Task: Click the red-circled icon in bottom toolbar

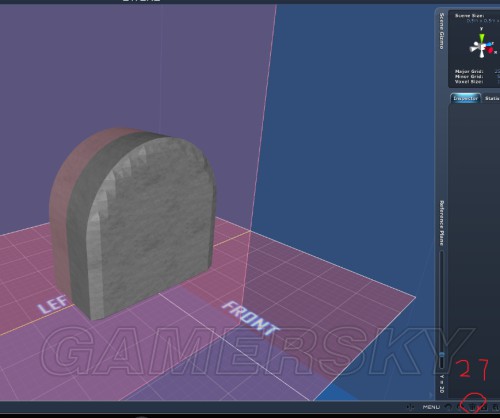Action: coord(472,407)
